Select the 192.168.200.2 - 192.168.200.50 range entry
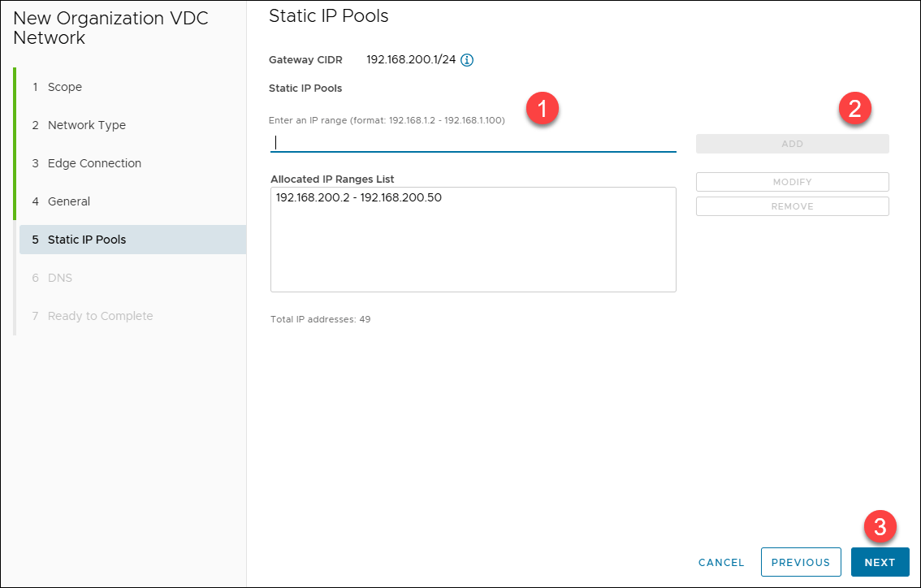 coord(358,197)
